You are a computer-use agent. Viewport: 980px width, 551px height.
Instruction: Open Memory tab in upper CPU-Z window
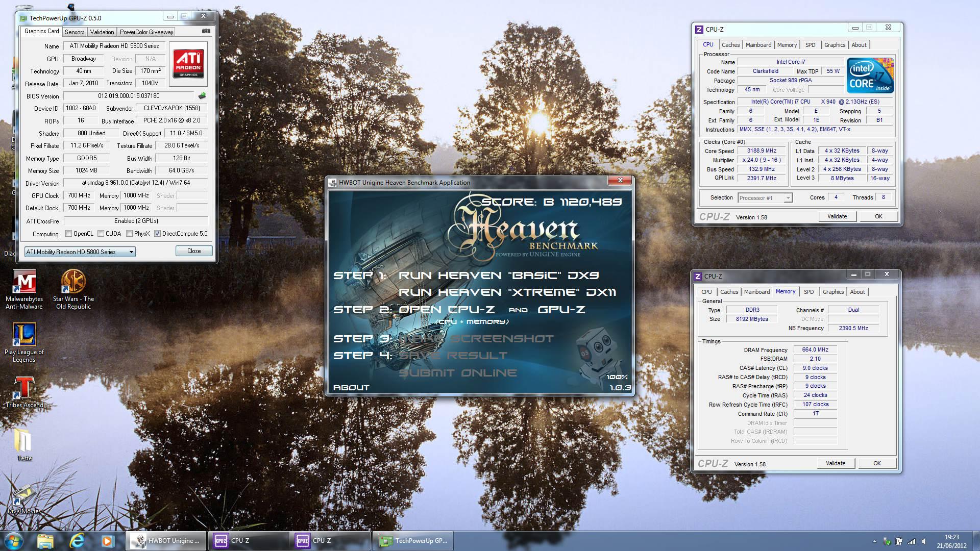pos(787,45)
